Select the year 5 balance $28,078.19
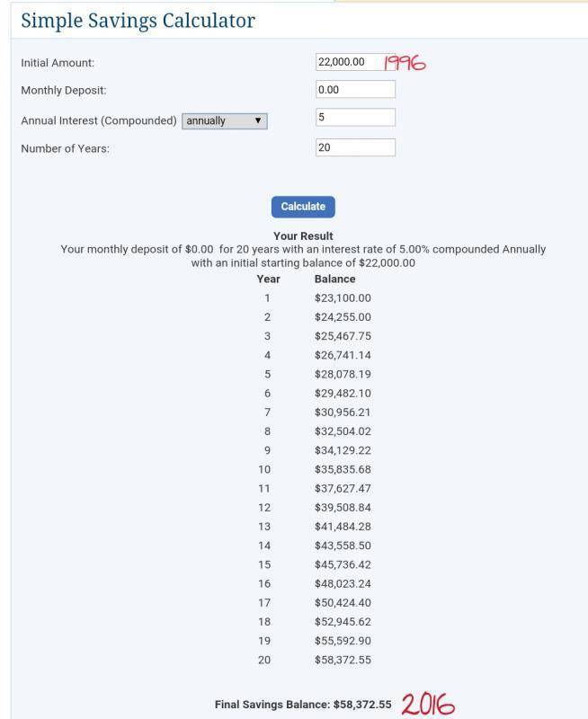The image size is (588, 719). tap(343, 374)
